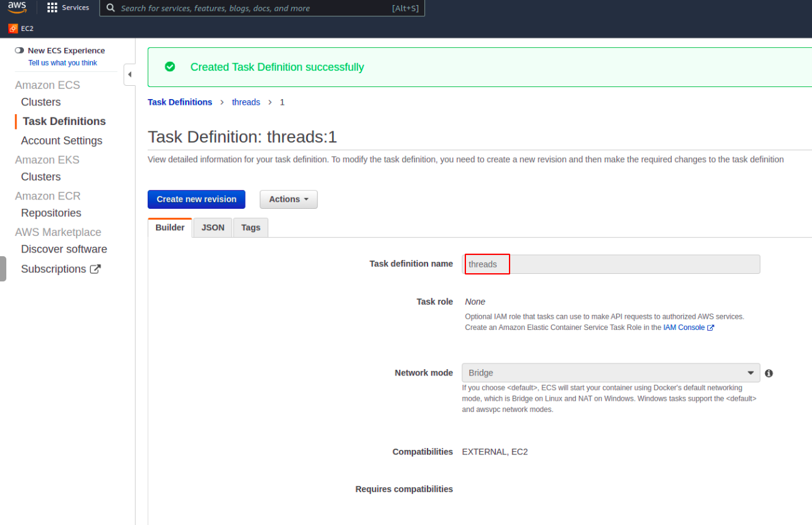Open the IAM Console link
This screenshot has width=812, height=525.
click(x=685, y=327)
